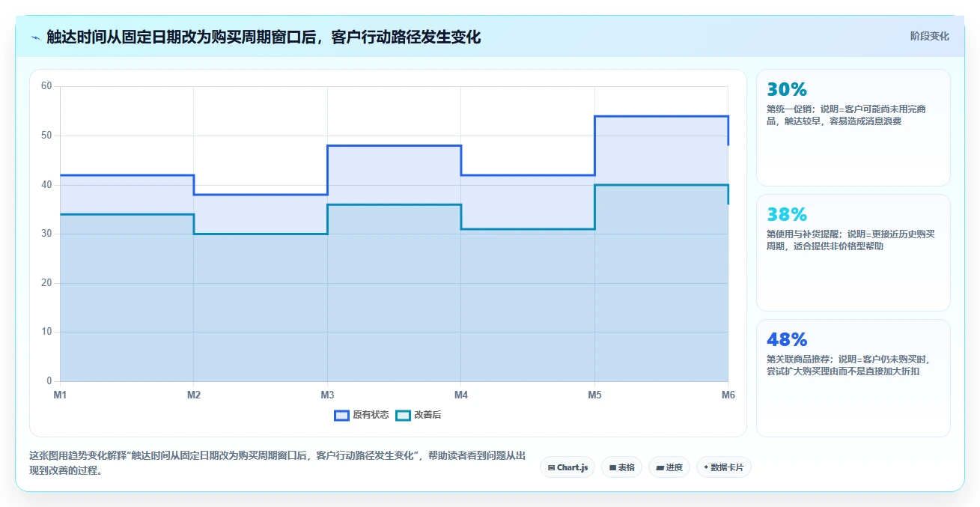Viewport: 980px width, 507px height.
Task: Click the M5 x-axis label
Action: click(594, 394)
